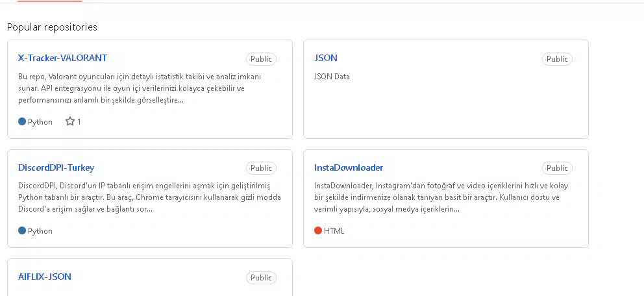Open the InstaDownloader repository
This screenshot has height=296, width=644.
coord(348,167)
